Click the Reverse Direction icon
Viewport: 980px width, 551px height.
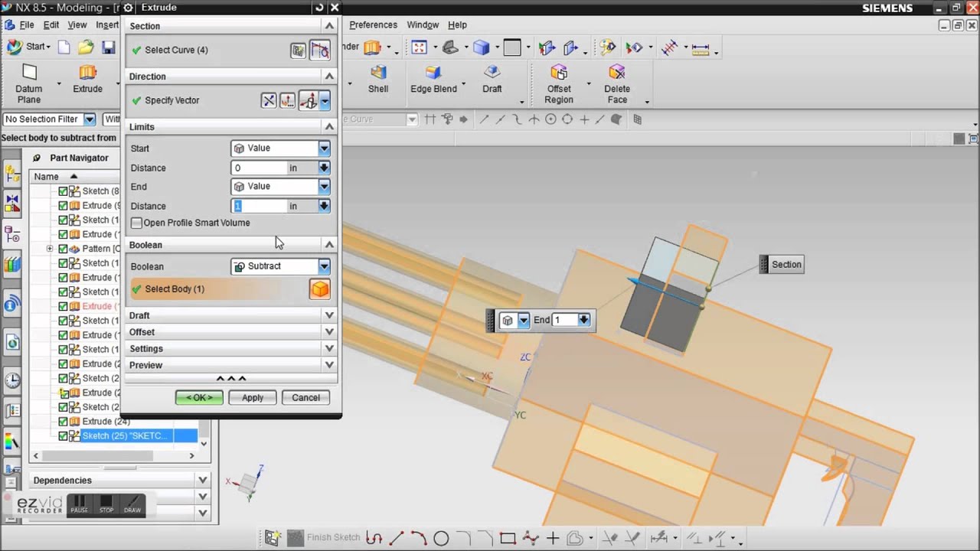click(269, 100)
